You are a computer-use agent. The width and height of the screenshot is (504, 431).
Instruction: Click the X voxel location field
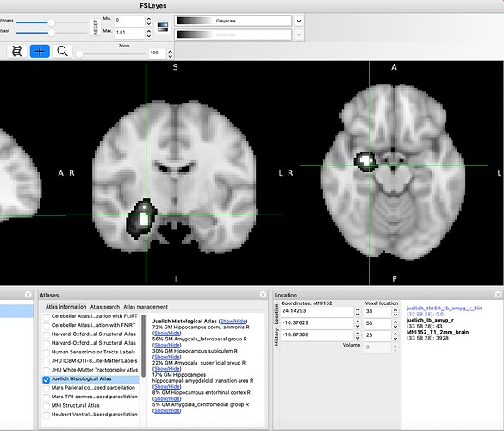coord(377,311)
